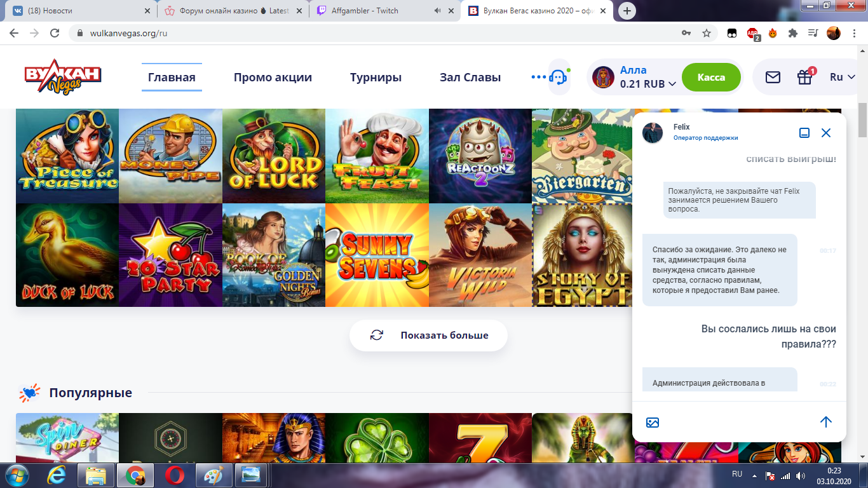Click the Показать больше button
The height and width of the screenshot is (488, 868).
click(x=428, y=335)
